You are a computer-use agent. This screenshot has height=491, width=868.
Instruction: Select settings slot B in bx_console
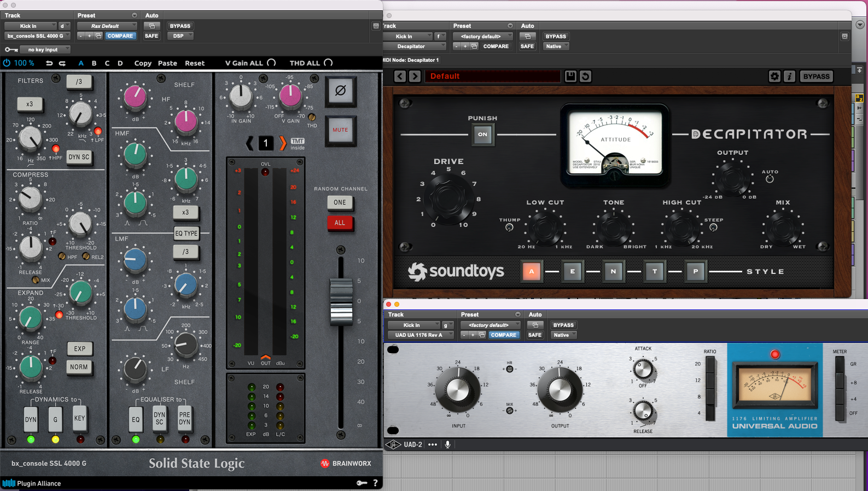pos(94,63)
